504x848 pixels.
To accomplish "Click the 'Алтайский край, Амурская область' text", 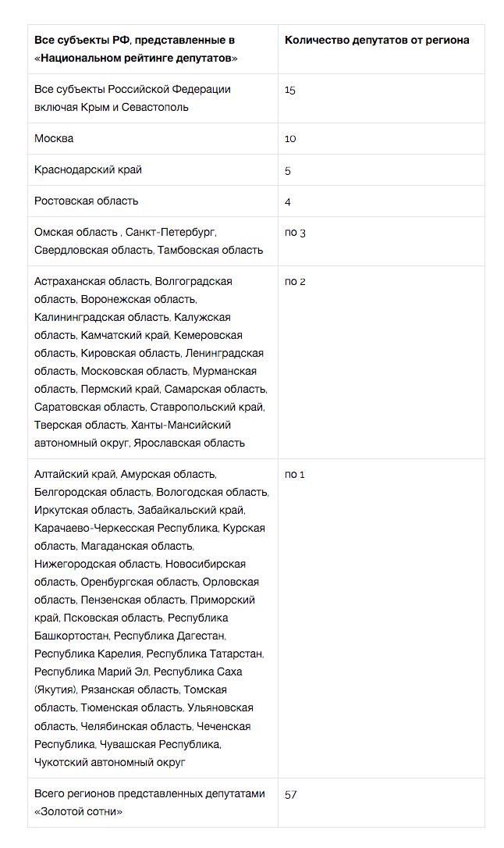I will point(126,474).
